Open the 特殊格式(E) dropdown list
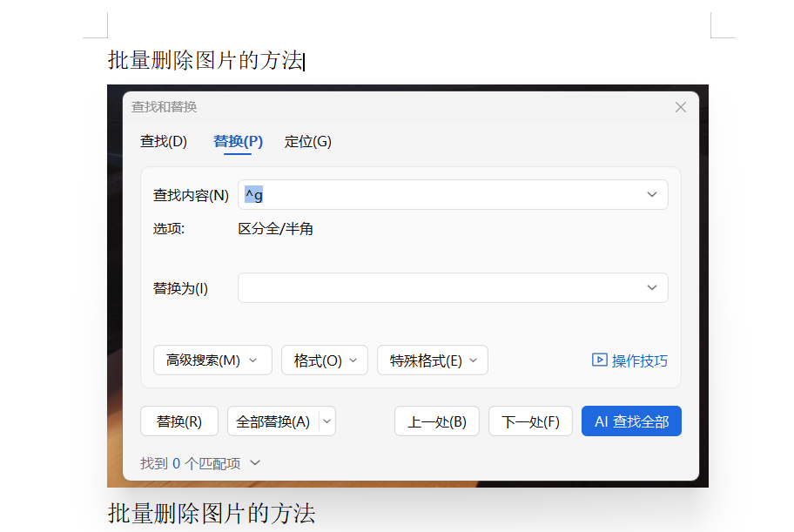This screenshot has height=532, width=794. pyautogui.click(x=432, y=360)
